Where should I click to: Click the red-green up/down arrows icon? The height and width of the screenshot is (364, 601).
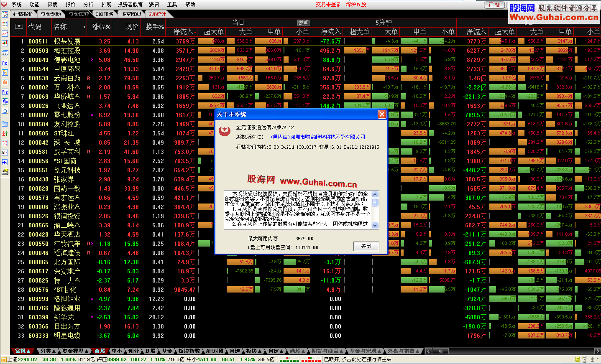5,133
